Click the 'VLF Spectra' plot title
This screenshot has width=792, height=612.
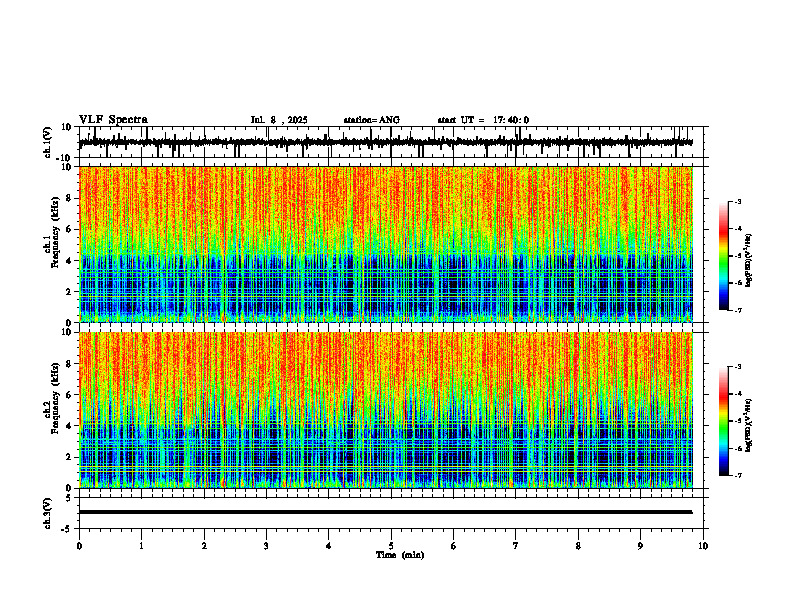113,120
